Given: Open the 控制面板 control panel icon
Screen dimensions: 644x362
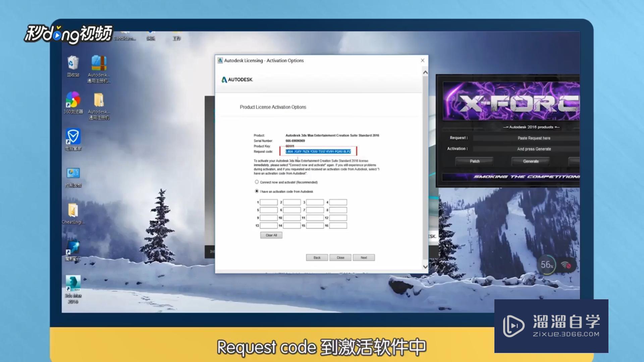Looking at the screenshot, I should pos(73,177).
